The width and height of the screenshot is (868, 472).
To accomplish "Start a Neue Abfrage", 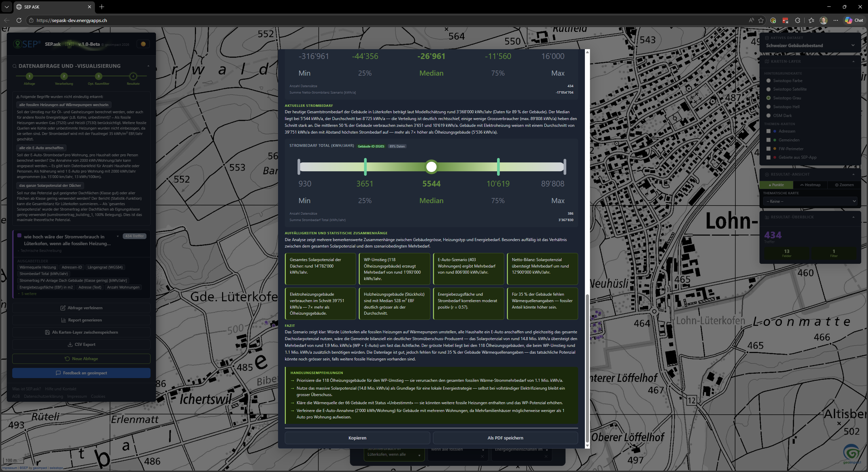I will tap(81, 359).
